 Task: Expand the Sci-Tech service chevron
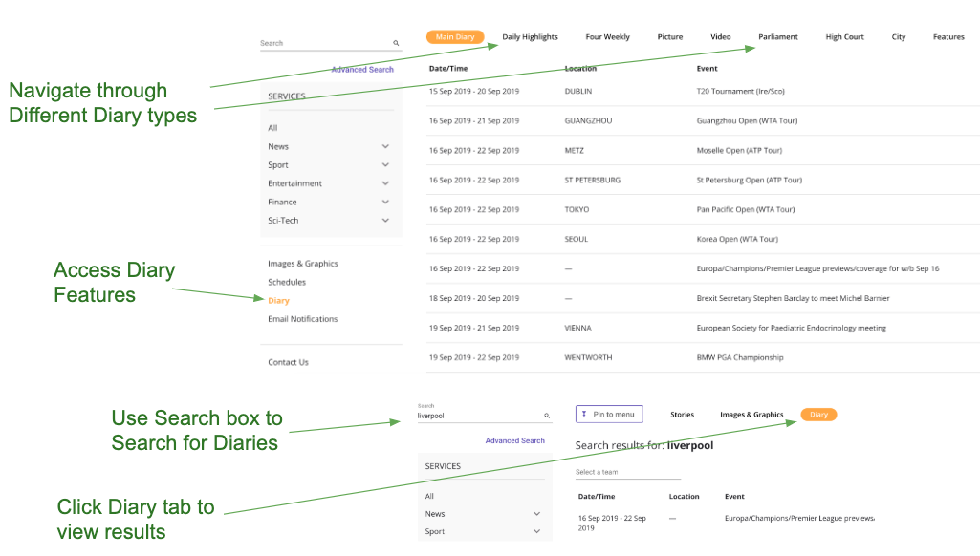(x=385, y=221)
